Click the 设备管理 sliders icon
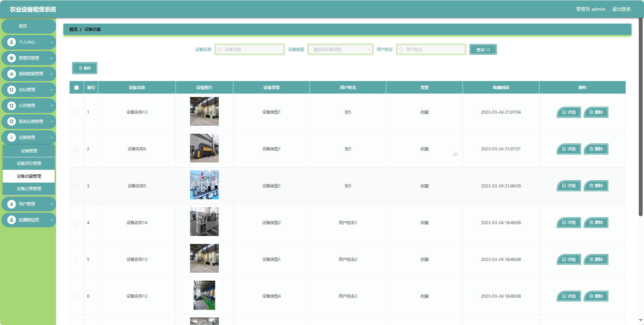The image size is (644, 325). tap(12, 138)
